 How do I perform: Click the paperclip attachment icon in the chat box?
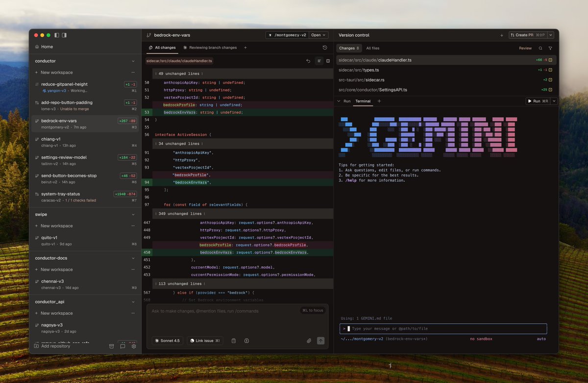[309, 340]
